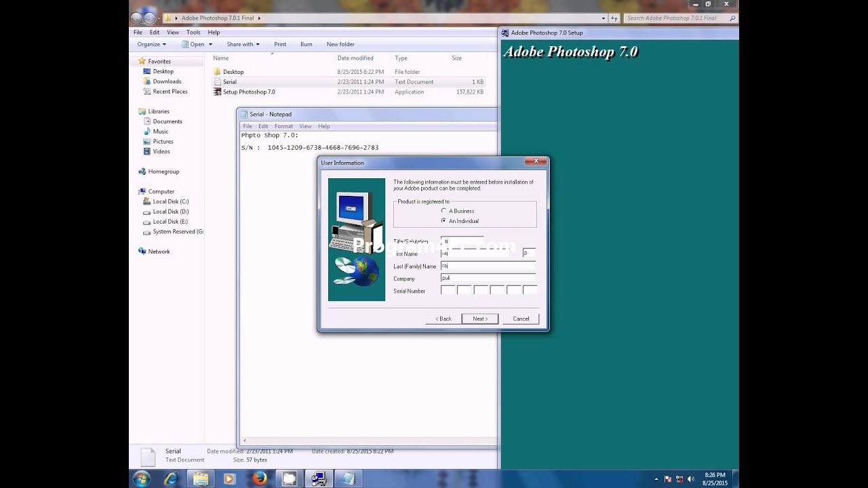Click the first Serial Number box
868x488 pixels.
click(448, 290)
